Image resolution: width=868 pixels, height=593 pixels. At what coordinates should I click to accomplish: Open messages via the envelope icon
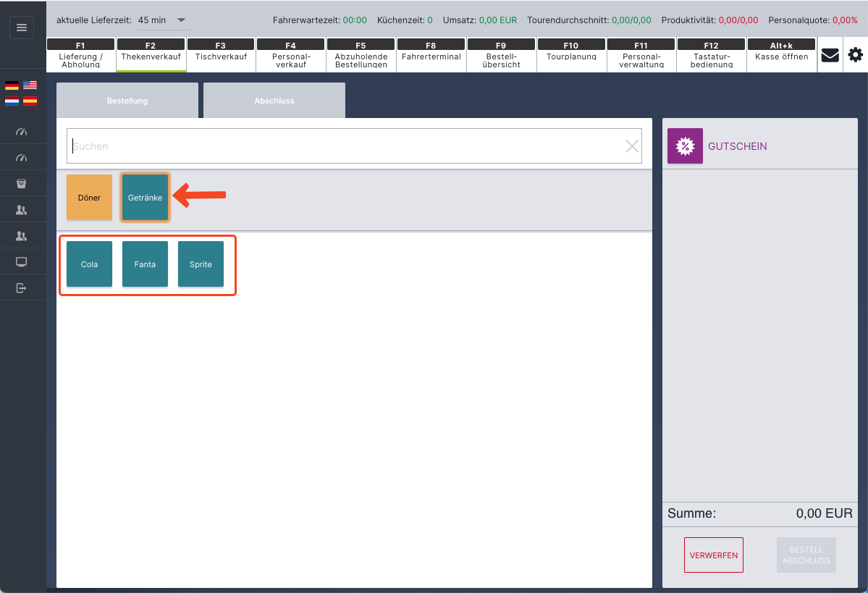(830, 55)
